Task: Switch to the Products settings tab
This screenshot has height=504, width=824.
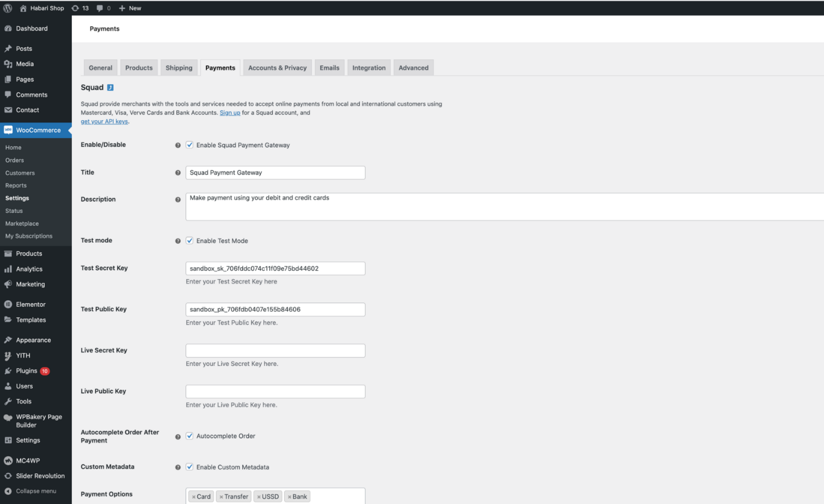Action: 139,68
